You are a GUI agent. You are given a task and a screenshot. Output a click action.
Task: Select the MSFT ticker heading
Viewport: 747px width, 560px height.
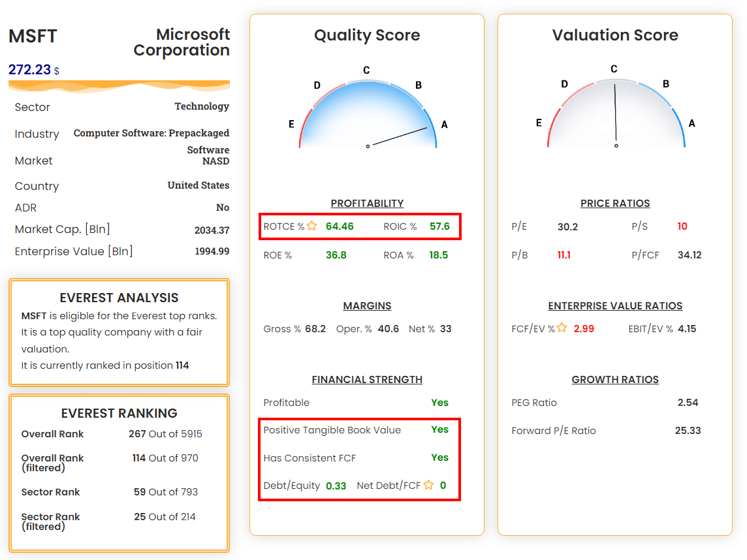pos(33,36)
